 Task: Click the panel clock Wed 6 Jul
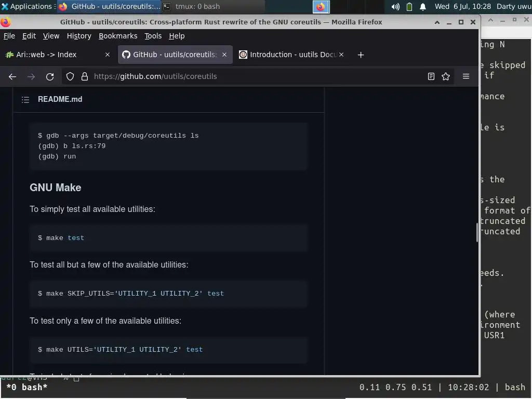[463, 6]
